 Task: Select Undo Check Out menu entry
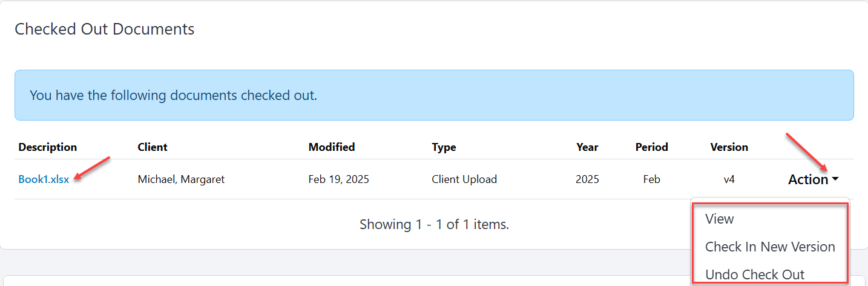tap(755, 274)
